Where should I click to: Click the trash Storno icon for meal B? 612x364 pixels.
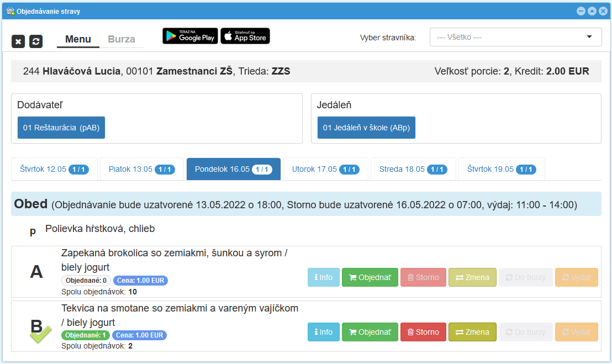point(411,332)
